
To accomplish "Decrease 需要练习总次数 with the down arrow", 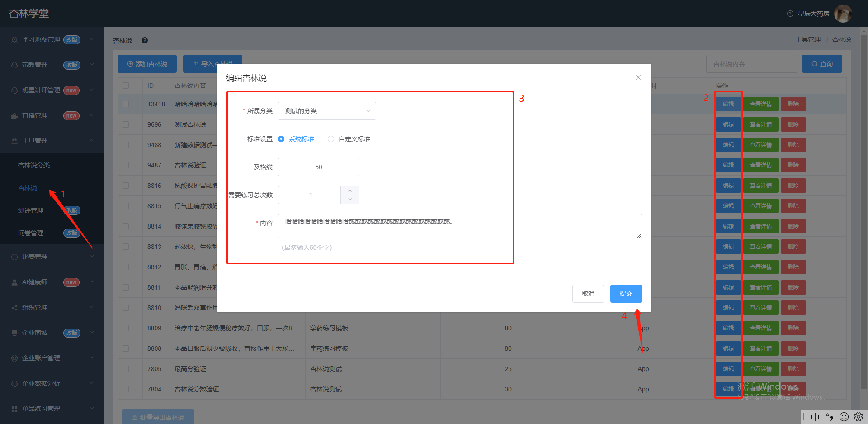I will coord(350,200).
